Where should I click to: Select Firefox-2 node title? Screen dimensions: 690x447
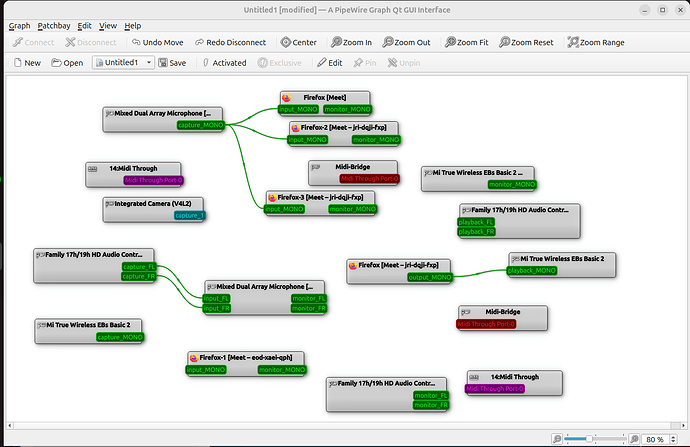(344, 128)
